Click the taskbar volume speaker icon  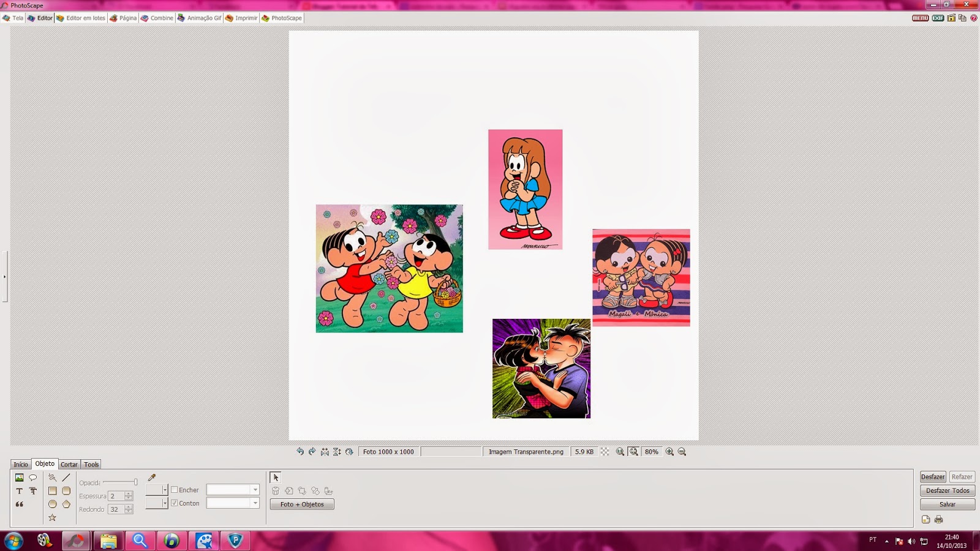[911, 541]
